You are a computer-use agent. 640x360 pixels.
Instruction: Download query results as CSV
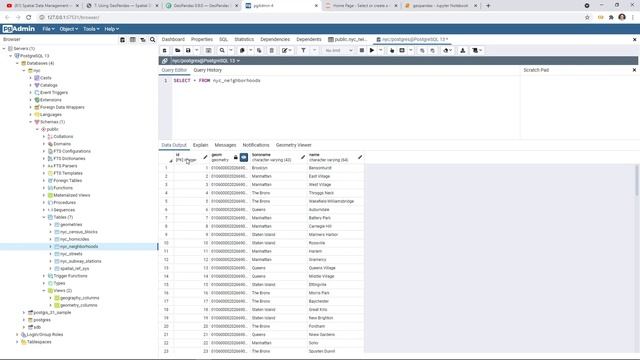click(x=463, y=51)
